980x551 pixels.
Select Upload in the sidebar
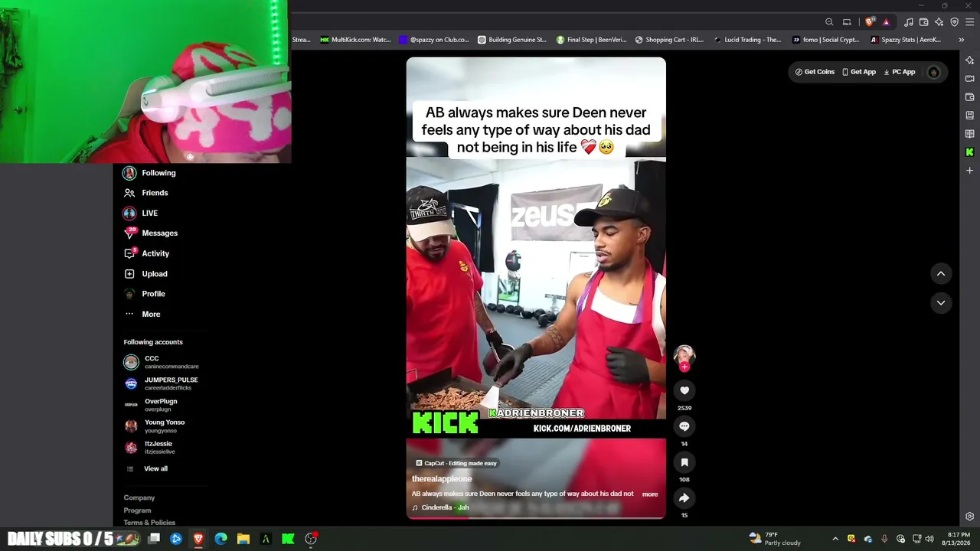click(x=145, y=273)
